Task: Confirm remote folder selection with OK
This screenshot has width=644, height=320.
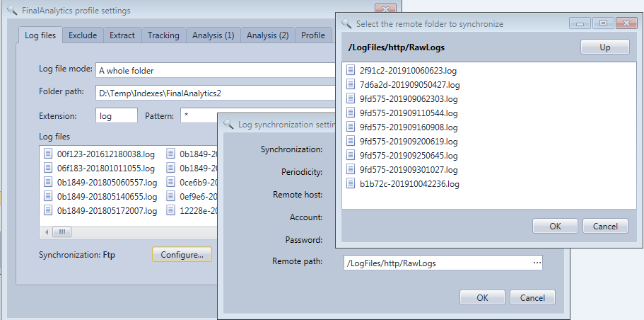Action: coord(555,226)
